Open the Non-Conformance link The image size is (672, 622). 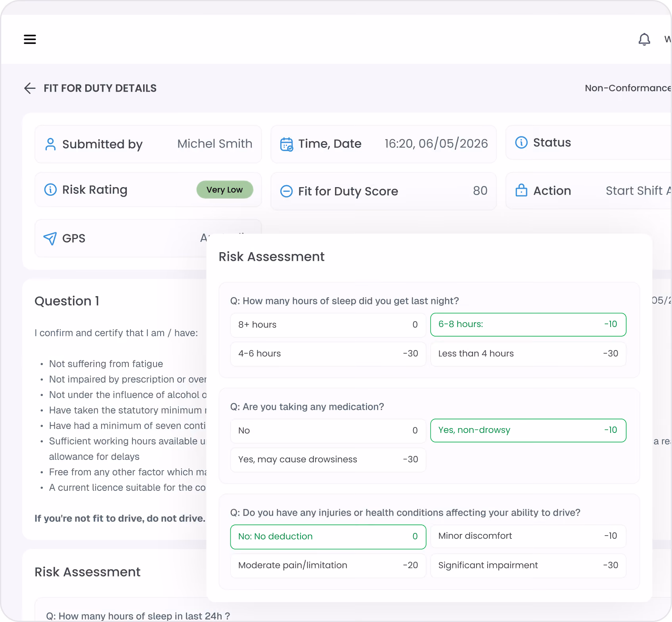coord(628,88)
